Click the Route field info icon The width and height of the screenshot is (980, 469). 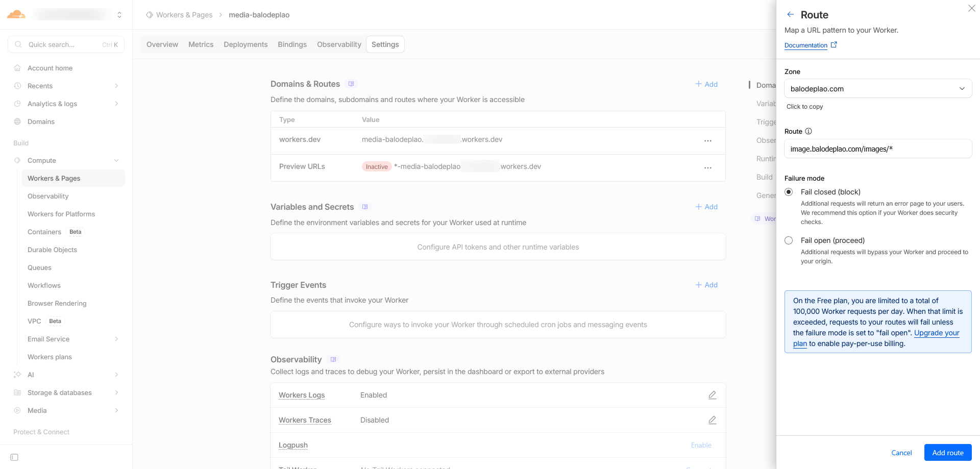pyautogui.click(x=808, y=131)
